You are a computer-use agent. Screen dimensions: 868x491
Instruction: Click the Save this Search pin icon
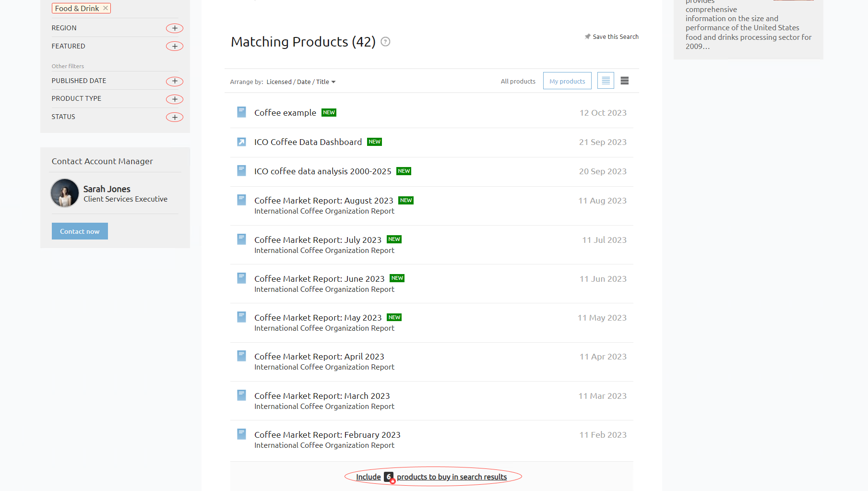[587, 36]
